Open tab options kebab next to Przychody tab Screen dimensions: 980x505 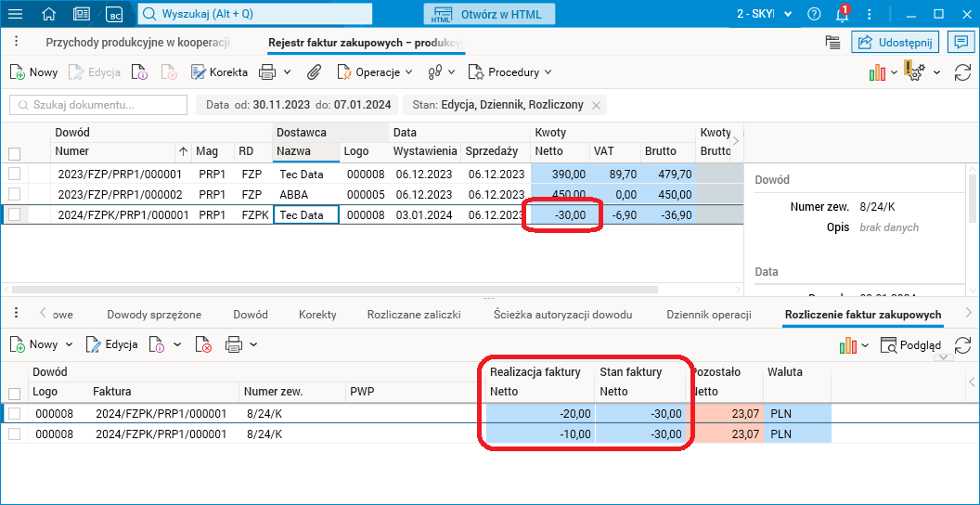point(17,42)
